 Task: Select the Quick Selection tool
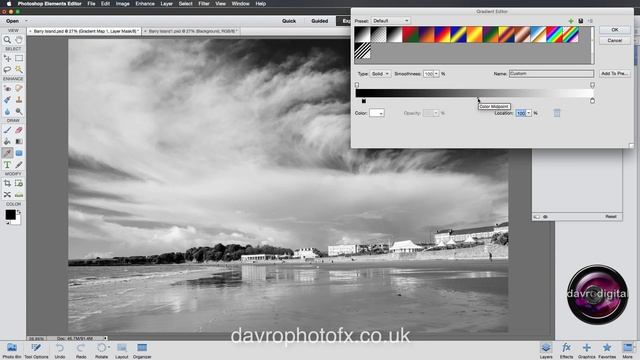[x=19, y=69]
